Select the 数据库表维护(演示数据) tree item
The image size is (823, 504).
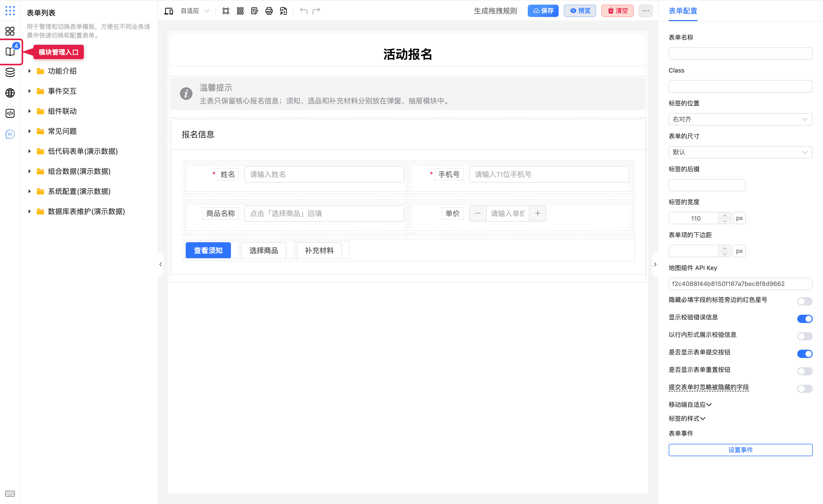[86, 211]
